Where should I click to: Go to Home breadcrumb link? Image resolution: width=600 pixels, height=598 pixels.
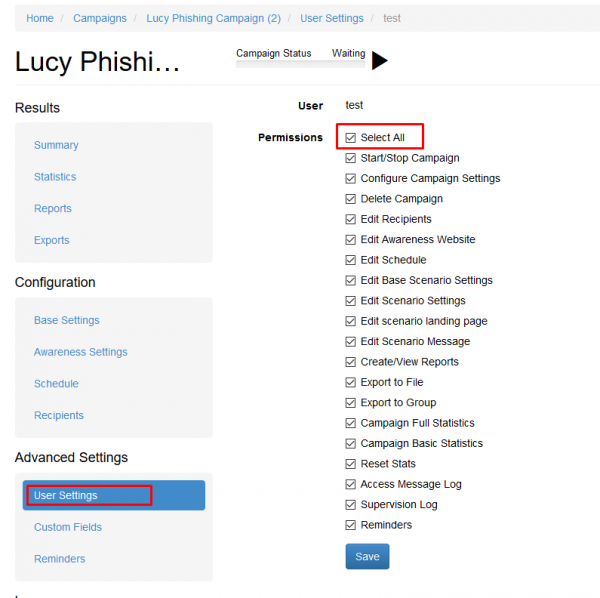click(40, 18)
